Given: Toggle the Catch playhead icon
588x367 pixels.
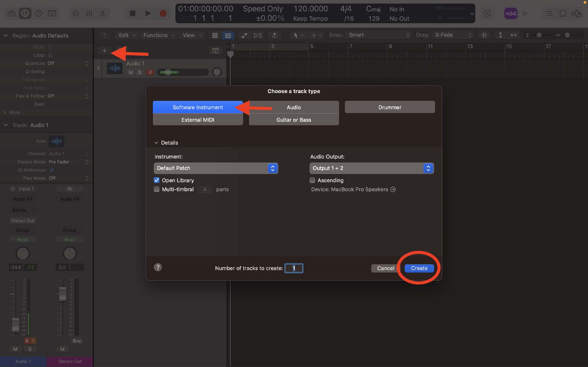Looking at the screenshot, I should [274, 35].
